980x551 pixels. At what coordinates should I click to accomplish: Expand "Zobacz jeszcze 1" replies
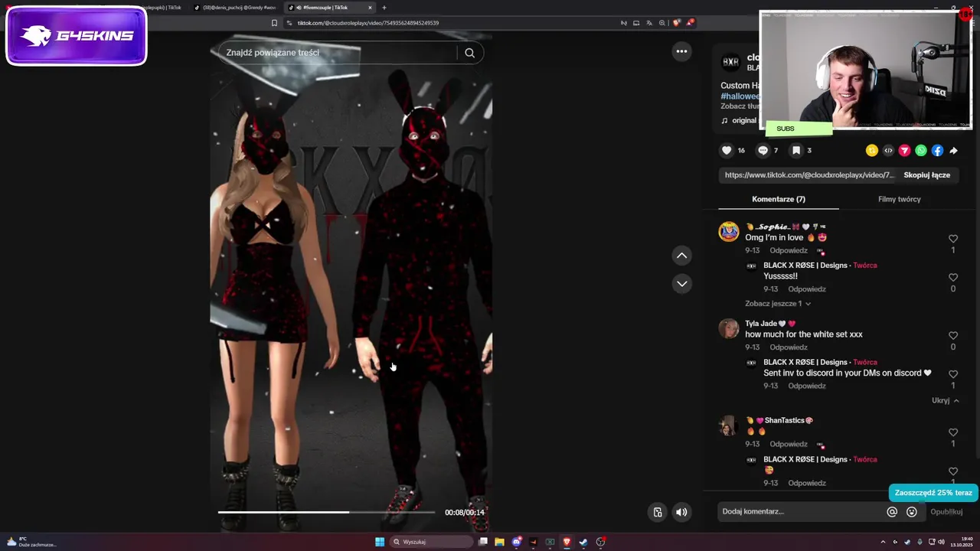pyautogui.click(x=778, y=304)
